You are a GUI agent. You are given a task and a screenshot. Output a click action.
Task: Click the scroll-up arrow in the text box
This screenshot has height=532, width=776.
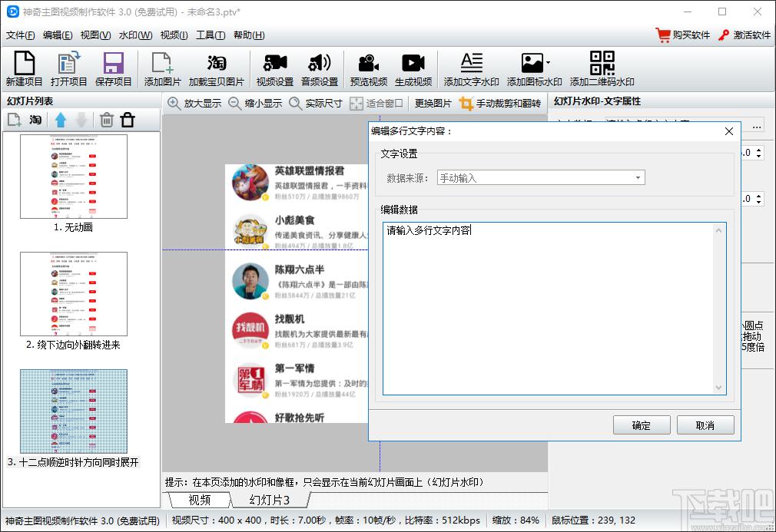(x=719, y=230)
